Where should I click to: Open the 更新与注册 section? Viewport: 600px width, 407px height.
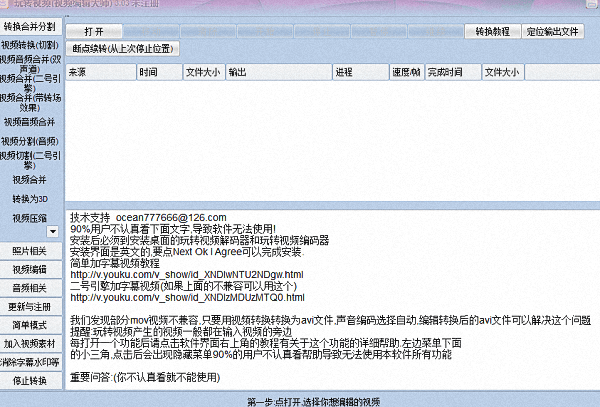pos(29,307)
